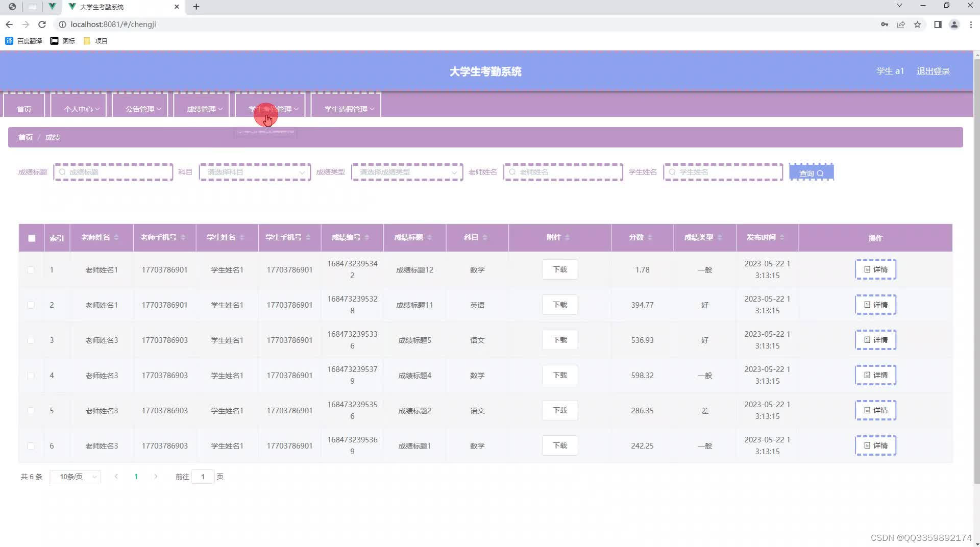980x547 pixels.
Task: Open browser profile avatar icon
Action: click(954, 24)
